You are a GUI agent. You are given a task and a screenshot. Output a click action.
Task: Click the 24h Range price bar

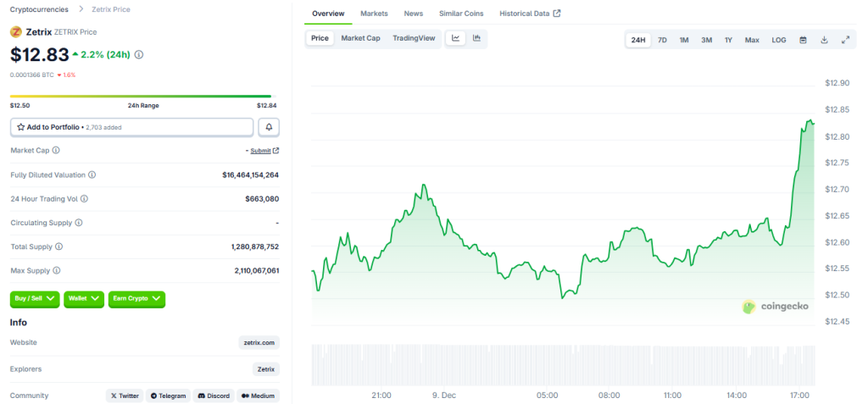[x=143, y=96]
